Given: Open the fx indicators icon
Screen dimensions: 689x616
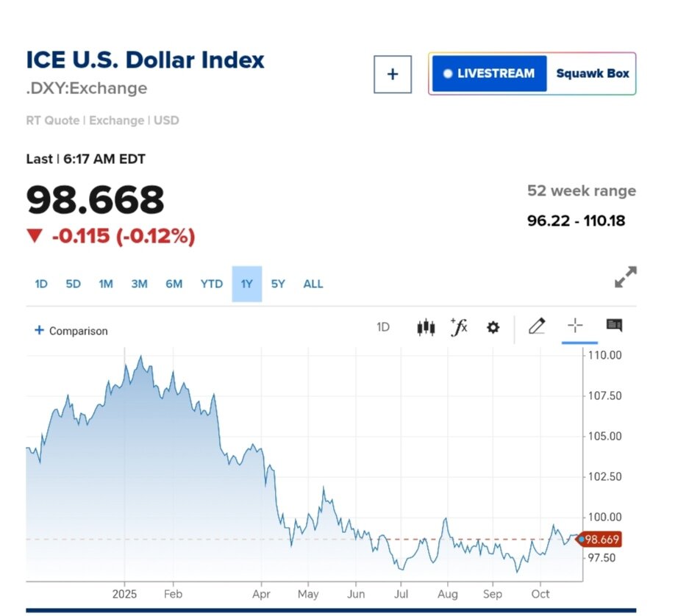Looking at the screenshot, I should (459, 327).
